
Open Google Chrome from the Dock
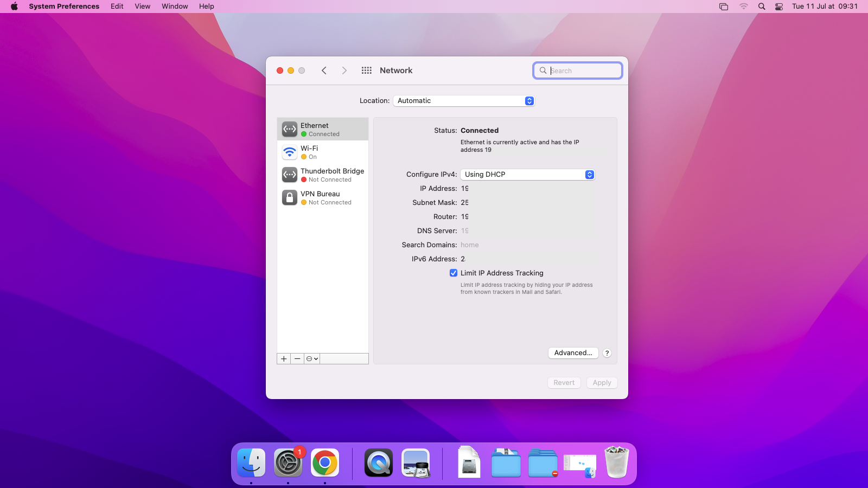[x=325, y=463]
